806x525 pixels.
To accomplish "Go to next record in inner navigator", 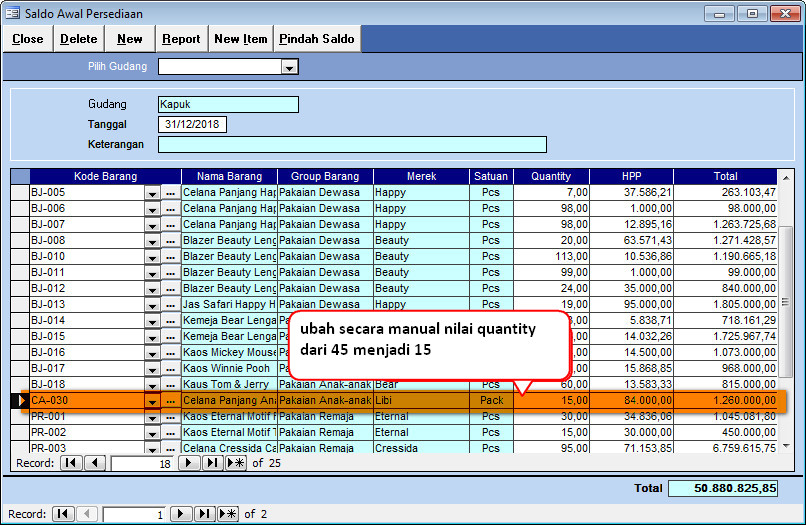I will click(x=189, y=463).
